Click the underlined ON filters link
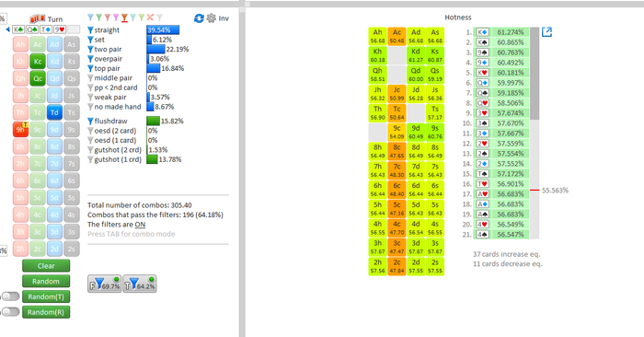Screen dimensions: 644x337 140,225
